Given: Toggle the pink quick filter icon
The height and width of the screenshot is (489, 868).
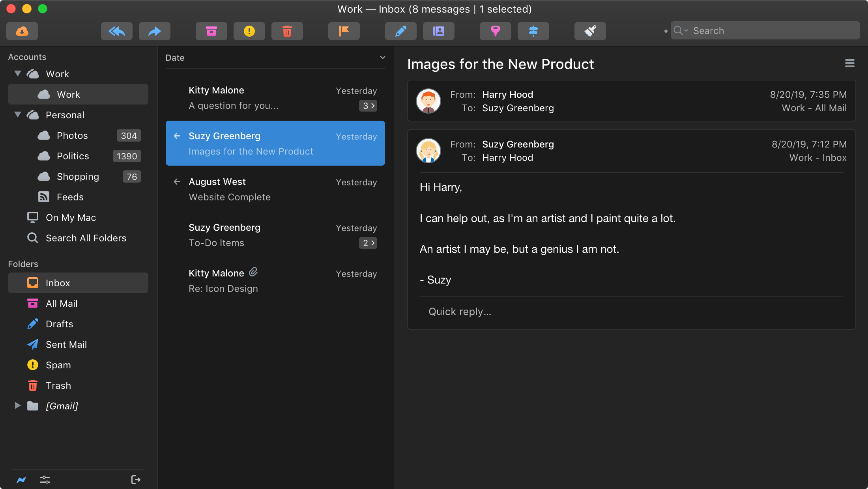Looking at the screenshot, I should (495, 31).
